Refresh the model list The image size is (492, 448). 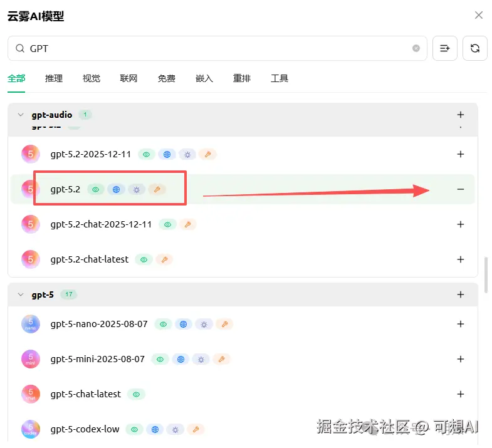474,48
